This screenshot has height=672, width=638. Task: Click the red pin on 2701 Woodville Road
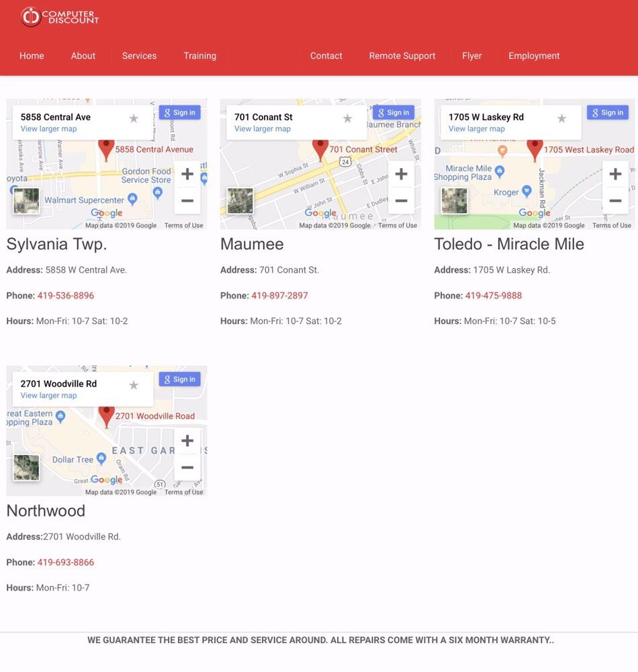pyautogui.click(x=106, y=415)
